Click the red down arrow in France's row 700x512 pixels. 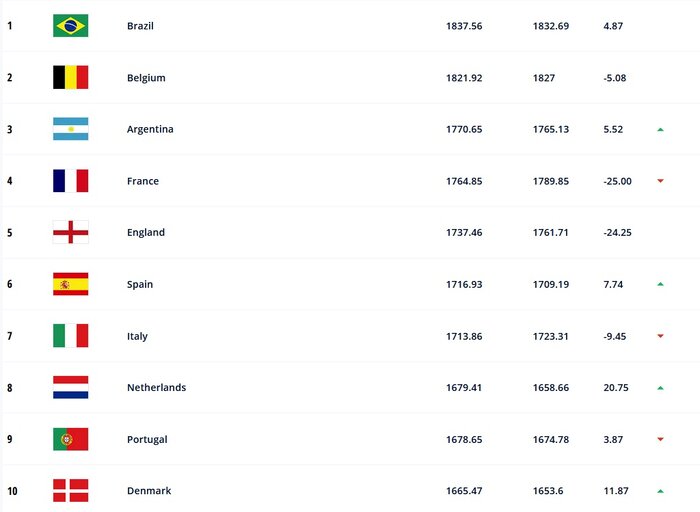tap(660, 181)
